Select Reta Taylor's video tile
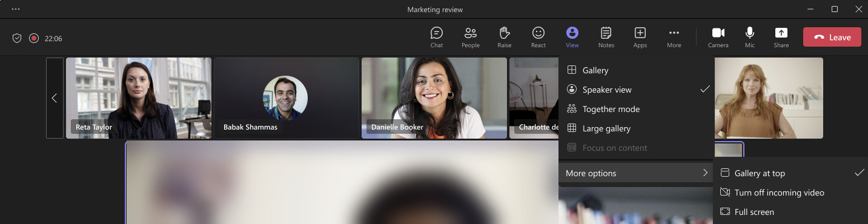This screenshot has height=224, width=868. pyautogui.click(x=139, y=98)
